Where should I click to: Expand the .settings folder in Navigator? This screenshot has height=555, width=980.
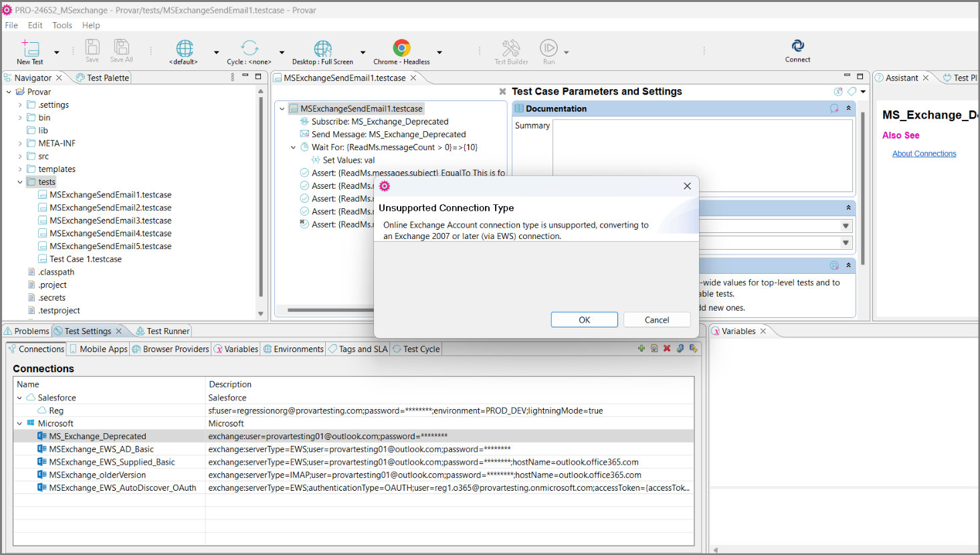[20, 105]
